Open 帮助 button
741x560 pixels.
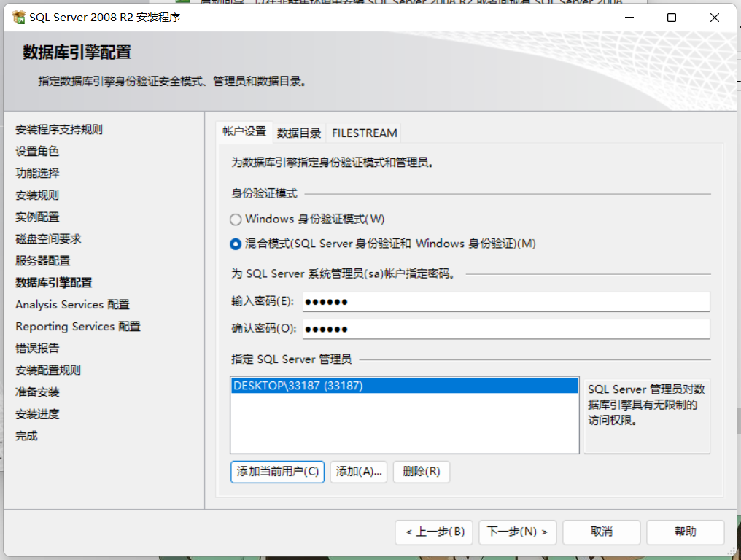[x=686, y=532]
